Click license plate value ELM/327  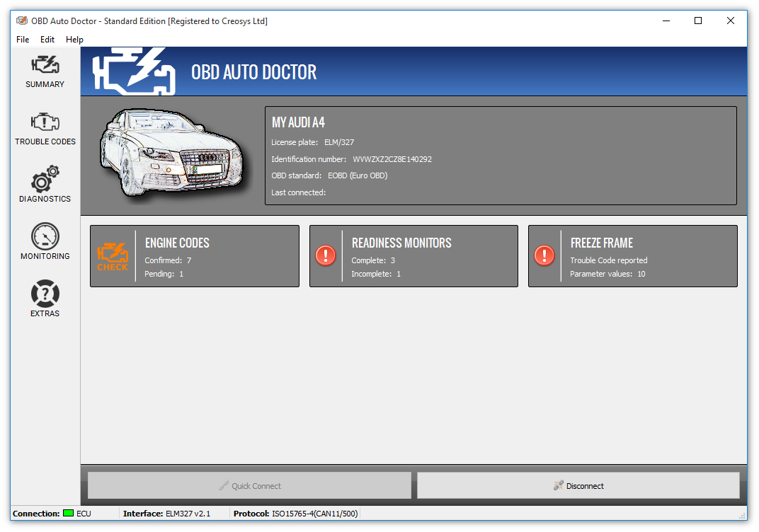339,142
